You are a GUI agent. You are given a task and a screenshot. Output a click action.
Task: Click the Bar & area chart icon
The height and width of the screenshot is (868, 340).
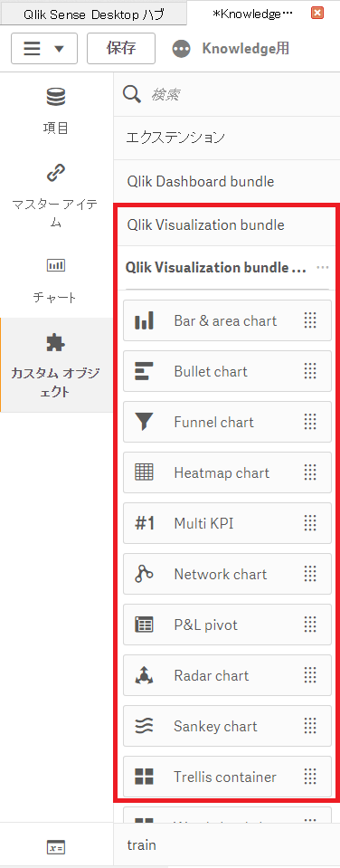145,320
